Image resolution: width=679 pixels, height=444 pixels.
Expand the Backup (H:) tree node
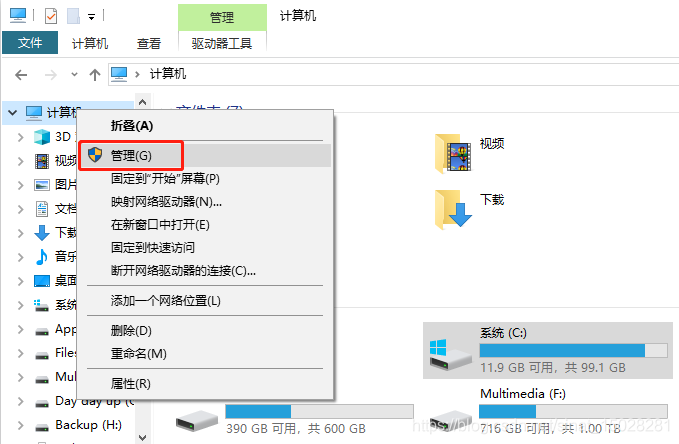(x=20, y=425)
